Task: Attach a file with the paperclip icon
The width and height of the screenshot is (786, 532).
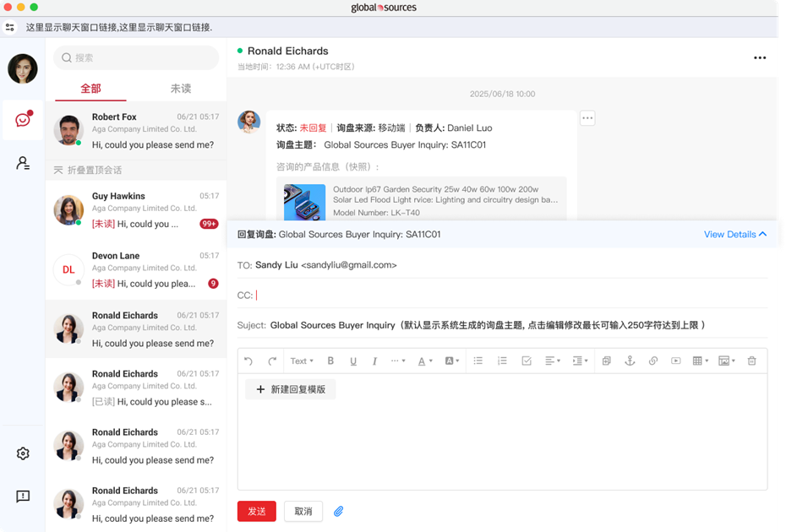Action: click(x=339, y=511)
